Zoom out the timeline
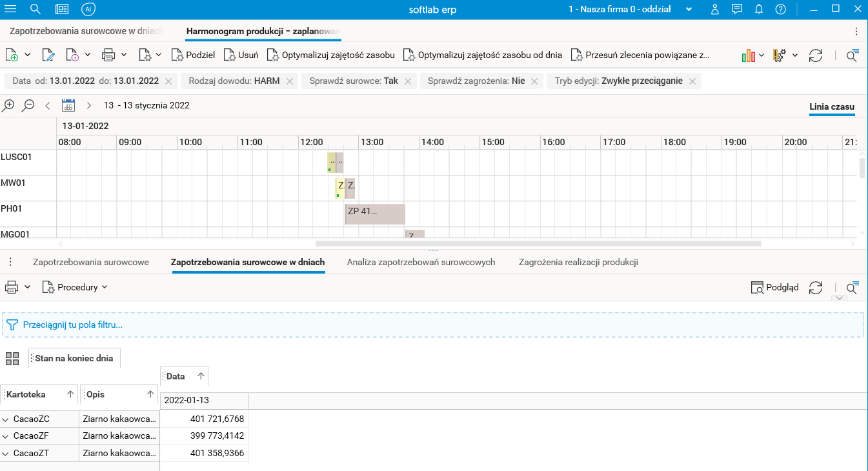Viewport: 868px width, 471px height. point(28,105)
